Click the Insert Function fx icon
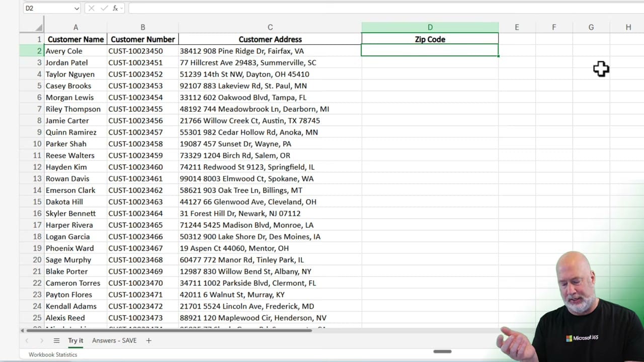Image resolution: width=644 pixels, height=362 pixels. (116, 8)
